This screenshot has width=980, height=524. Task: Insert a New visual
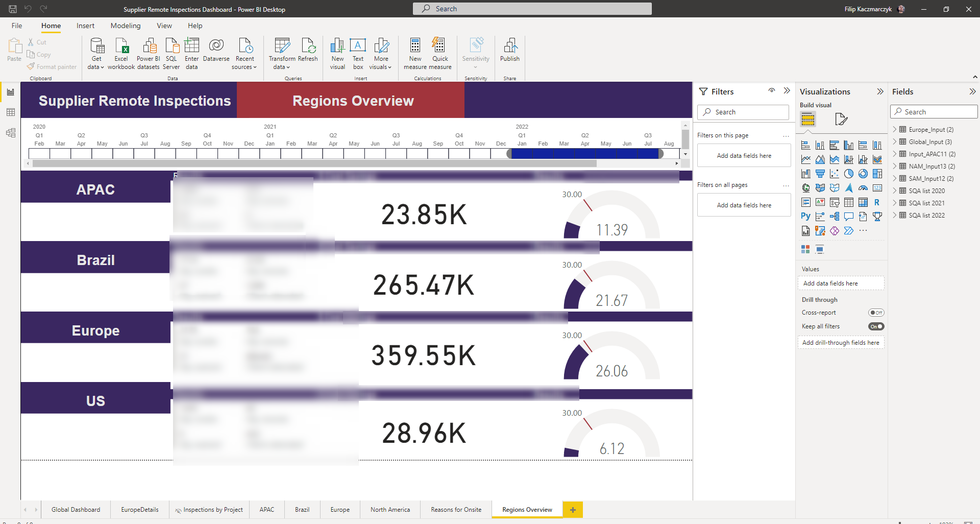click(337, 53)
